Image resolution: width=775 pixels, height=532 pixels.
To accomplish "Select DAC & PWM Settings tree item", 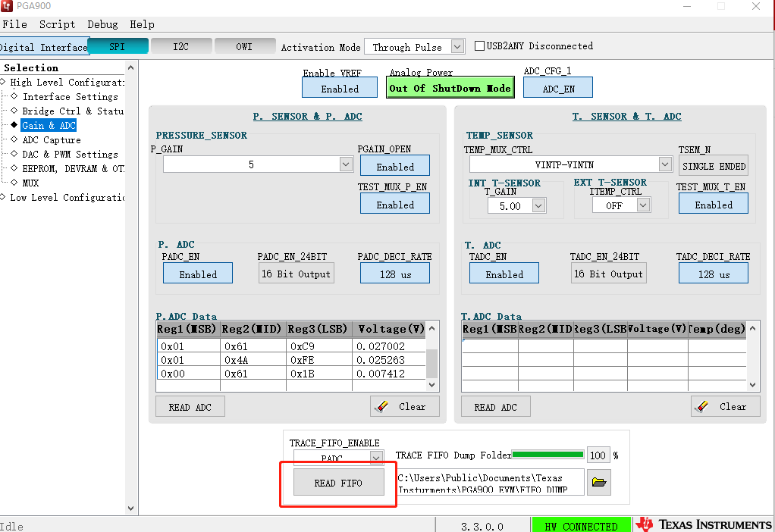I will (71, 154).
